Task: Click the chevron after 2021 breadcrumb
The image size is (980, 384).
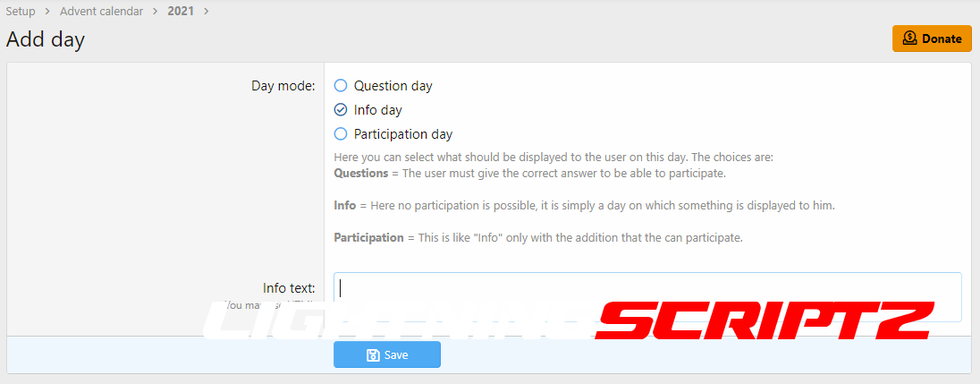Action: click(207, 12)
